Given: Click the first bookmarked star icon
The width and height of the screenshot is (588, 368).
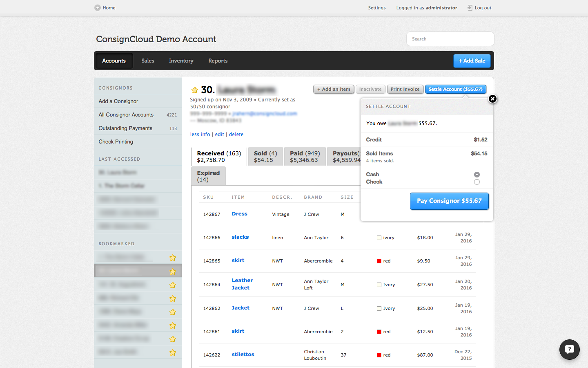Looking at the screenshot, I should pyautogui.click(x=173, y=258).
